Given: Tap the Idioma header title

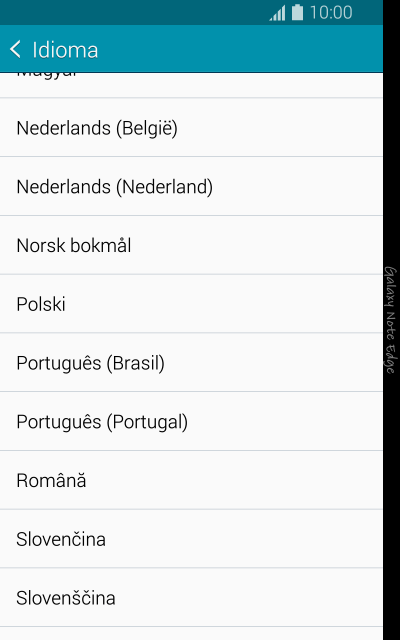Looking at the screenshot, I should coord(65,50).
